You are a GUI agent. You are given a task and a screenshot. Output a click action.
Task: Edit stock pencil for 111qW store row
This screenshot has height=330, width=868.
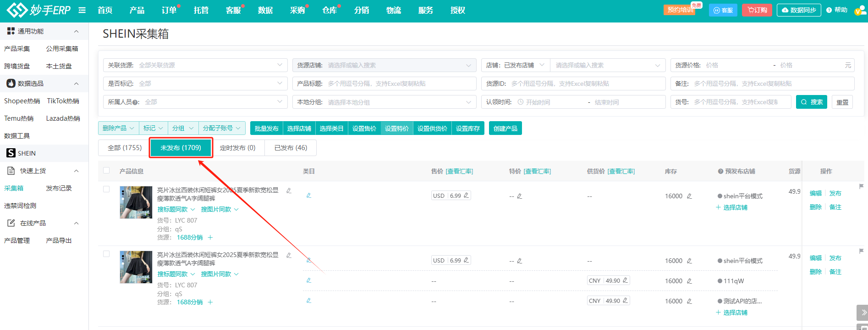pyautogui.click(x=689, y=281)
